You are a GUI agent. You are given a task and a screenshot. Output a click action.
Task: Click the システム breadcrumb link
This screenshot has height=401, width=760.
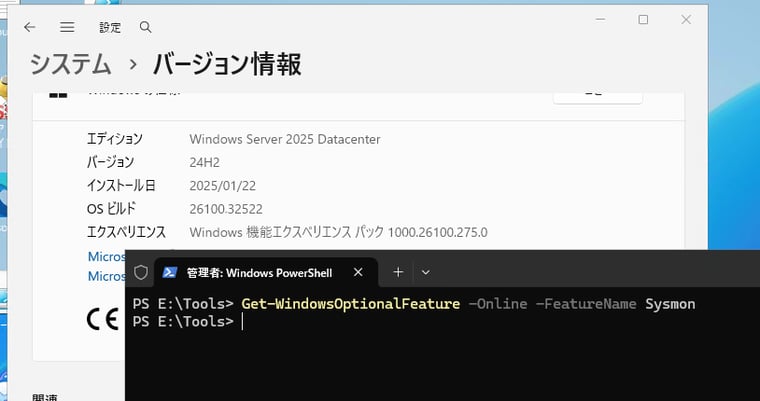(71, 64)
